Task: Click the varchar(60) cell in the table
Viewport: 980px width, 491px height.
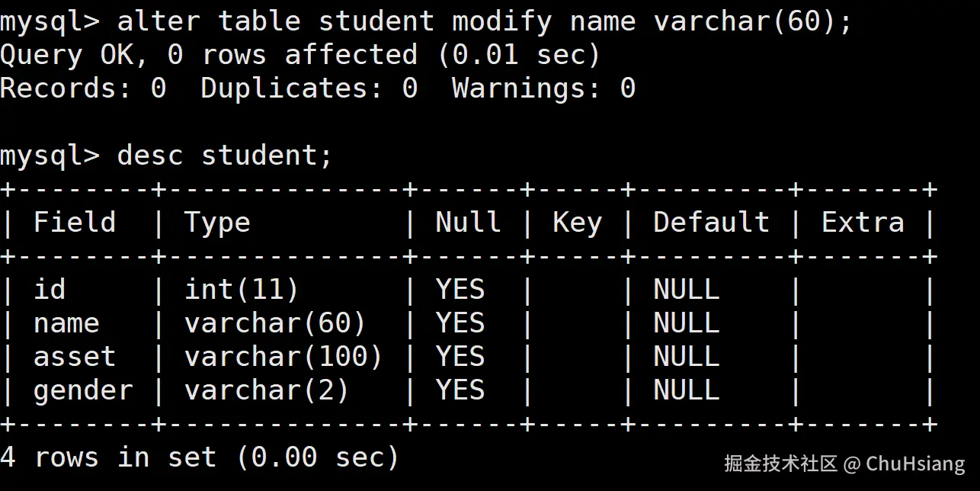Action: click(275, 323)
